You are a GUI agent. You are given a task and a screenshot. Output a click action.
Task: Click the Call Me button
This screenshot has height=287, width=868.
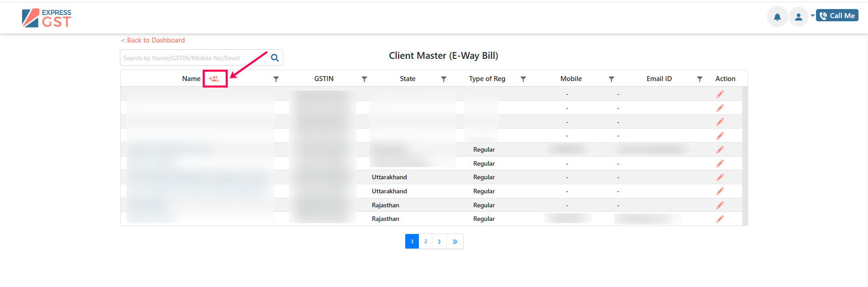(x=837, y=15)
